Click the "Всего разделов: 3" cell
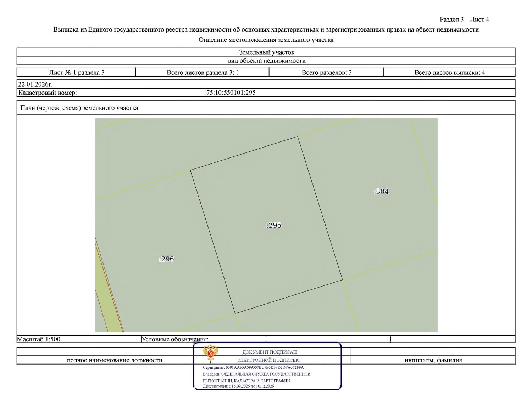This screenshot has width=532, height=411. pyautogui.click(x=327, y=73)
